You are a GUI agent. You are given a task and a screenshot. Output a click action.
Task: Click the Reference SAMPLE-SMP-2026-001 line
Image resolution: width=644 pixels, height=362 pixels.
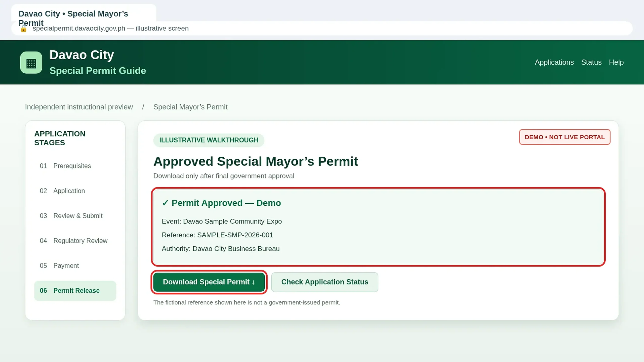coord(217,235)
